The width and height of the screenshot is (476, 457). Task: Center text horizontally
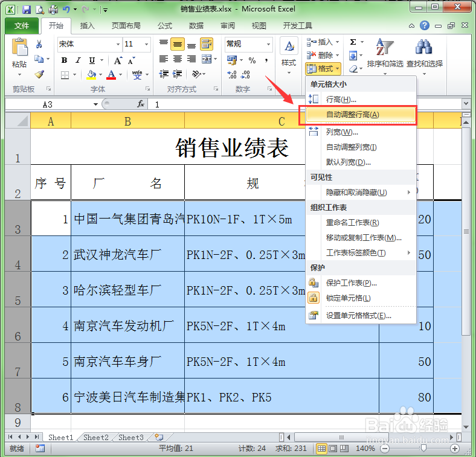tap(178, 59)
